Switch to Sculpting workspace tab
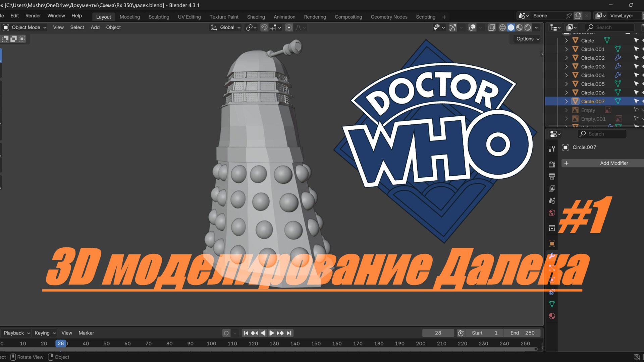 tap(159, 17)
